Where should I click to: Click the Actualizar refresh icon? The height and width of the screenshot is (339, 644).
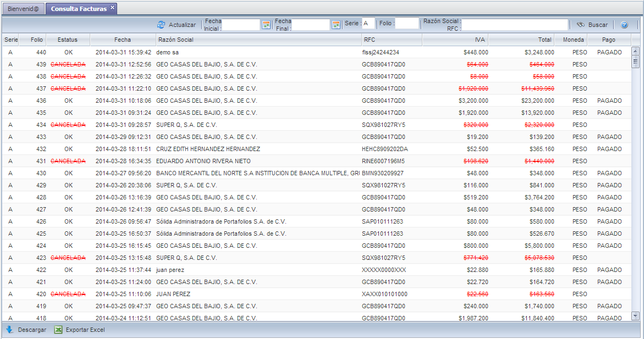[x=161, y=25]
